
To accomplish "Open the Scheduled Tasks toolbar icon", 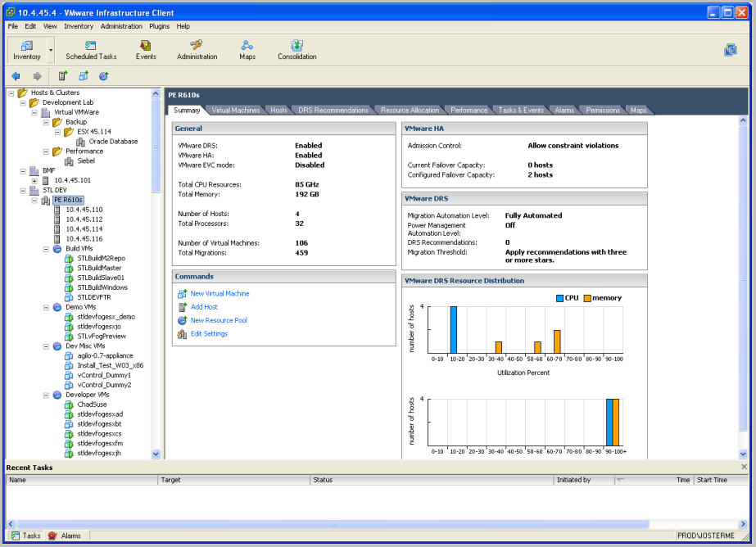I will click(91, 49).
